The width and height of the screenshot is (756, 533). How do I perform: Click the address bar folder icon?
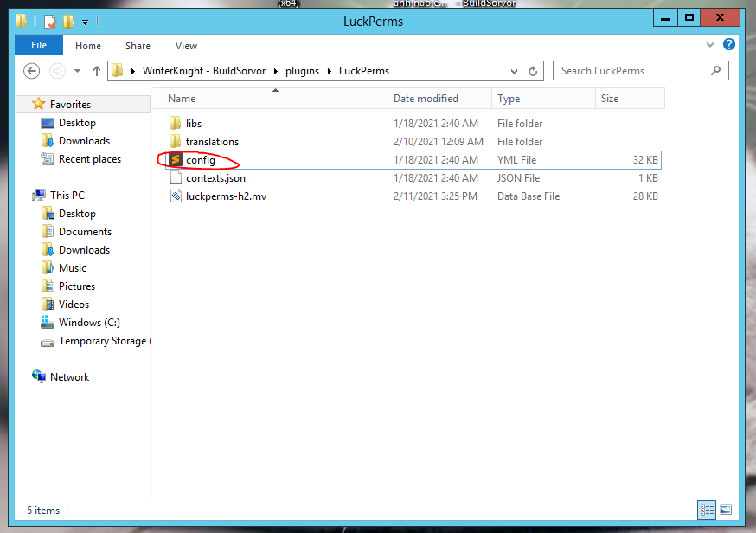[x=117, y=71]
